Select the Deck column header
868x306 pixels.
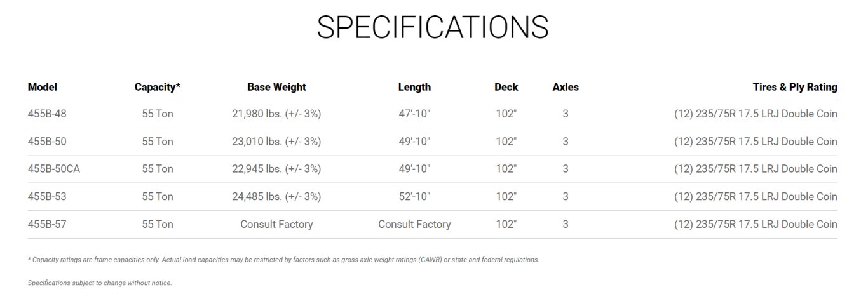(506, 87)
